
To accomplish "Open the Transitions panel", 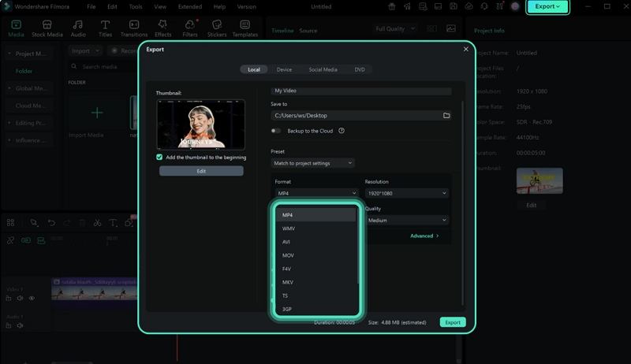I will (x=134, y=29).
